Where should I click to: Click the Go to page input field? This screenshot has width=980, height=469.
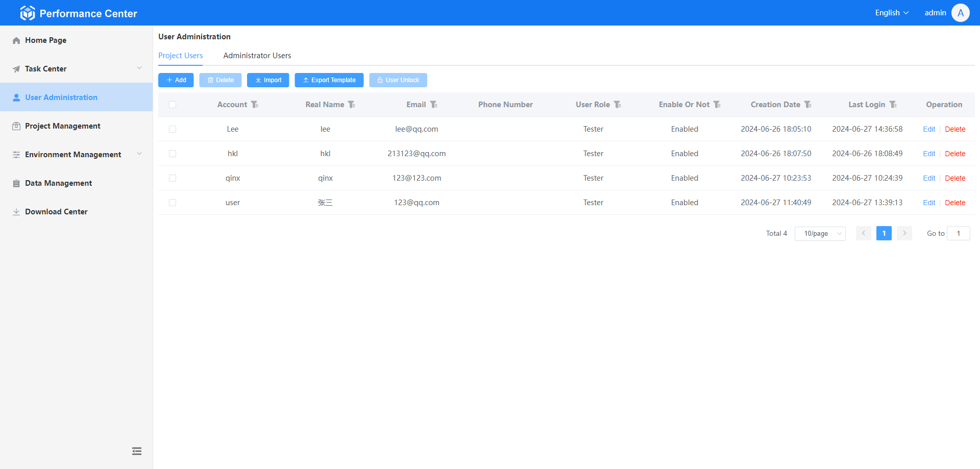click(x=958, y=234)
